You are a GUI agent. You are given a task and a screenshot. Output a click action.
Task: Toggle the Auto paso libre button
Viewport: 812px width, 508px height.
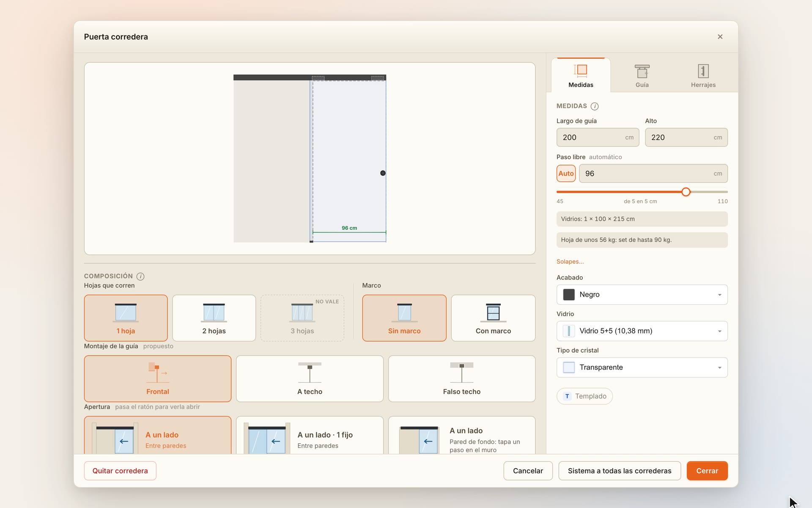[x=566, y=174]
